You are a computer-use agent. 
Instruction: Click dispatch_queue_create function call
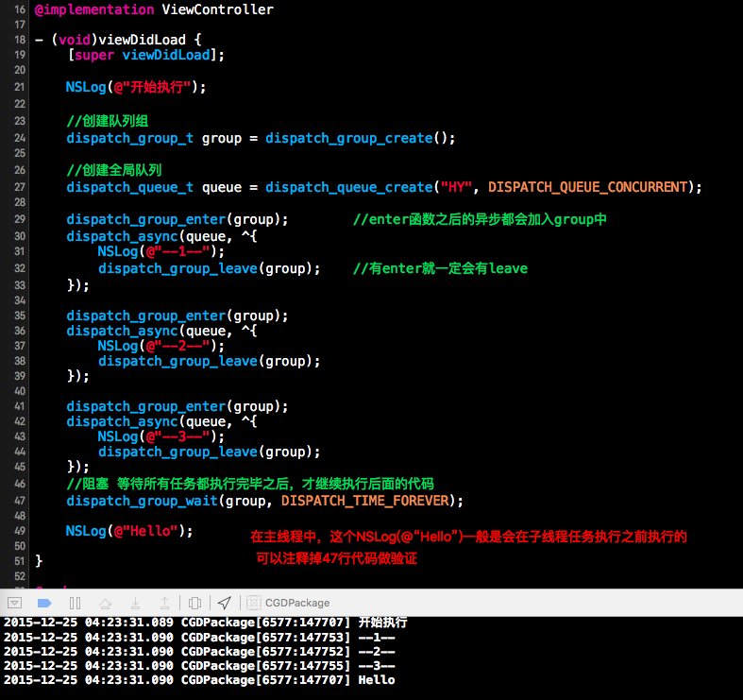(x=349, y=187)
